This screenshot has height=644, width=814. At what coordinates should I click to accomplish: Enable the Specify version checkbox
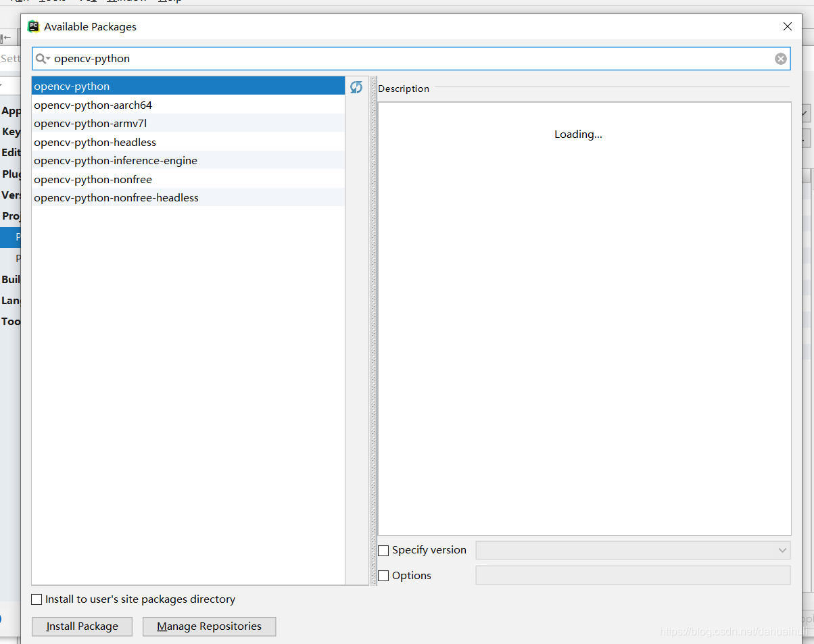pyautogui.click(x=383, y=551)
